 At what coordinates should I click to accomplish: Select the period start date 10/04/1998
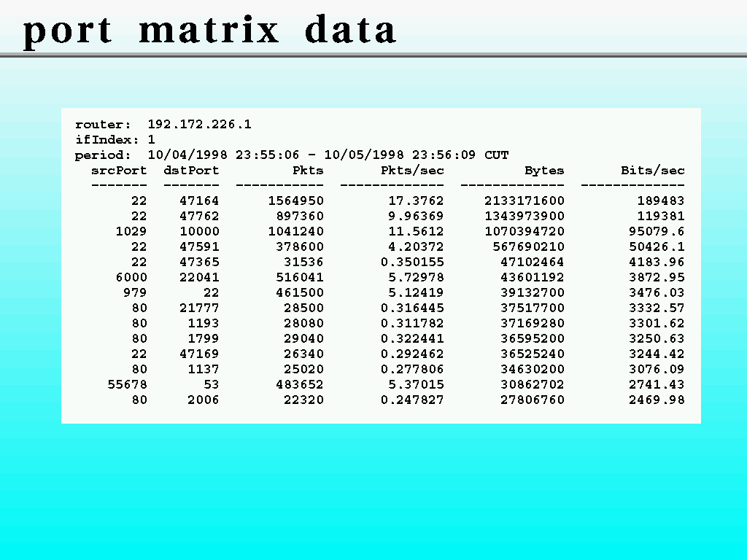187,155
